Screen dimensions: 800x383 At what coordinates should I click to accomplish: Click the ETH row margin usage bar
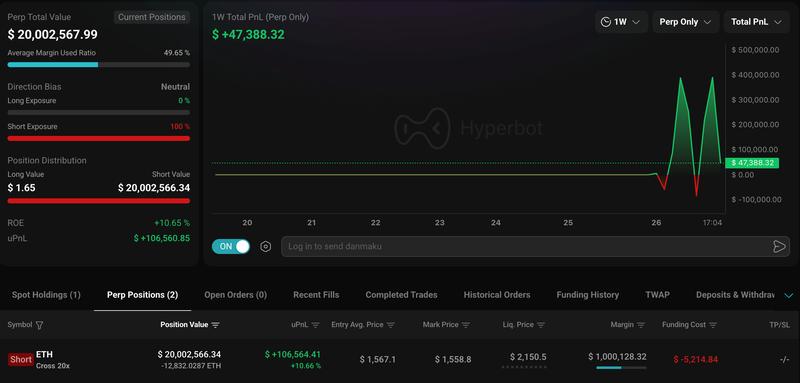click(621, 367)
